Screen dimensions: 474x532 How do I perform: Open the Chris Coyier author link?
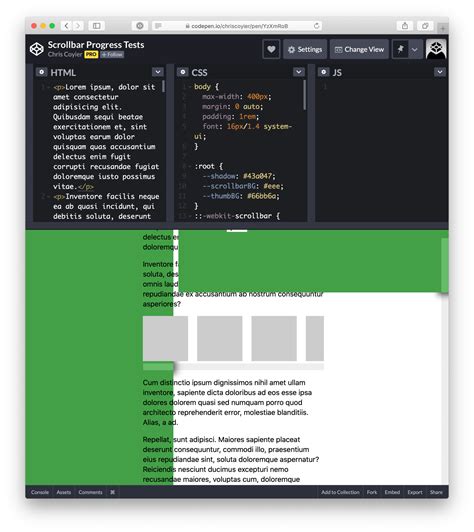coord(65,54)
